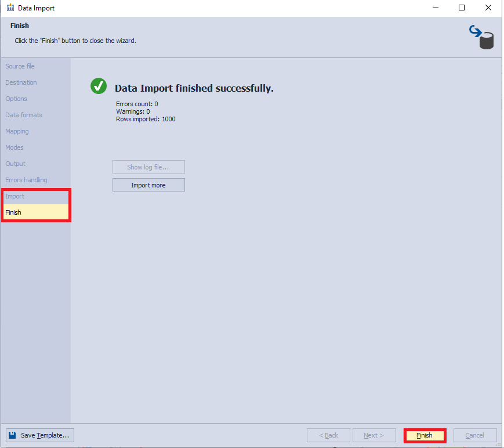Image resolution: width=504 pixels, height=448 pixels.
Task: Go to the Options step
Action: (16, 99)
